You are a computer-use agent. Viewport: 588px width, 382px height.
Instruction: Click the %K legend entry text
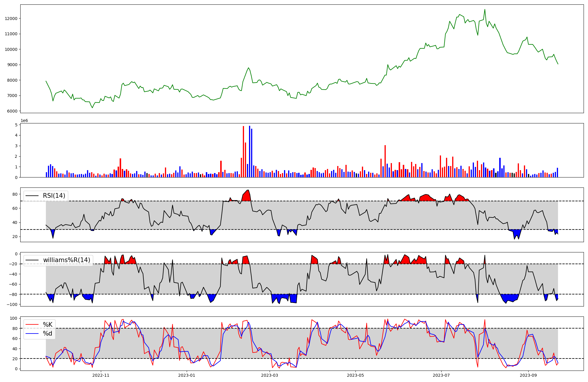click(x=48, y=324)
